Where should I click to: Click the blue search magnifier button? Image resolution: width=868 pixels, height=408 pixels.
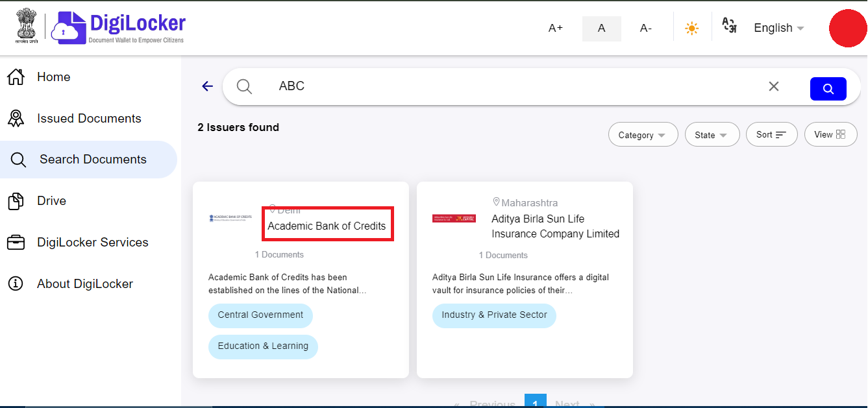[828, 88]
